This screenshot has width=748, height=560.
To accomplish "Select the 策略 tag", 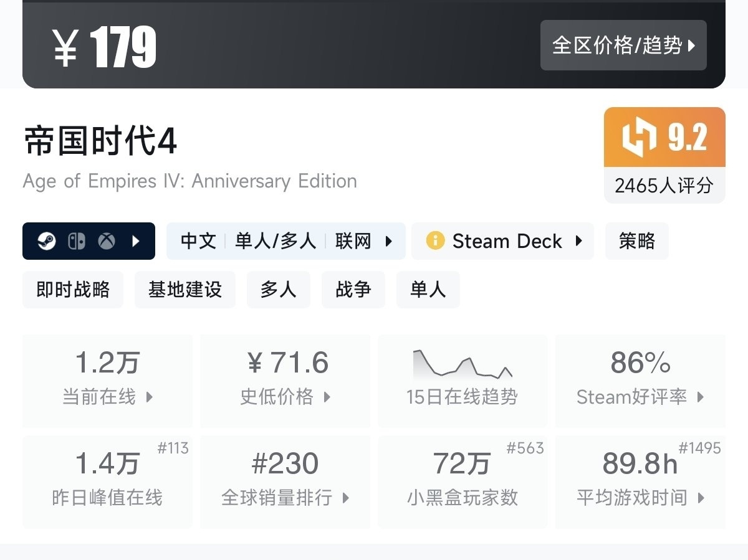I will click(636, 241).
